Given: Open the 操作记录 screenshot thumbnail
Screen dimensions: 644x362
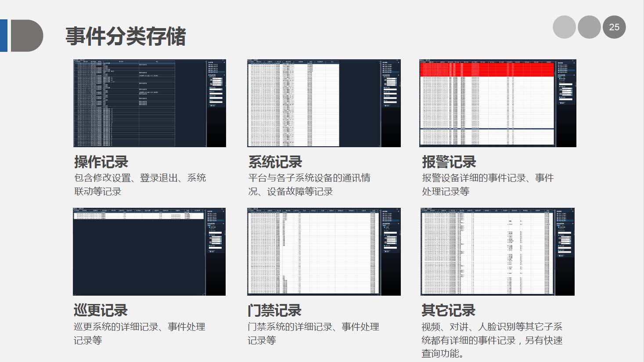Looking at the screenshot, I should (149, 103).
